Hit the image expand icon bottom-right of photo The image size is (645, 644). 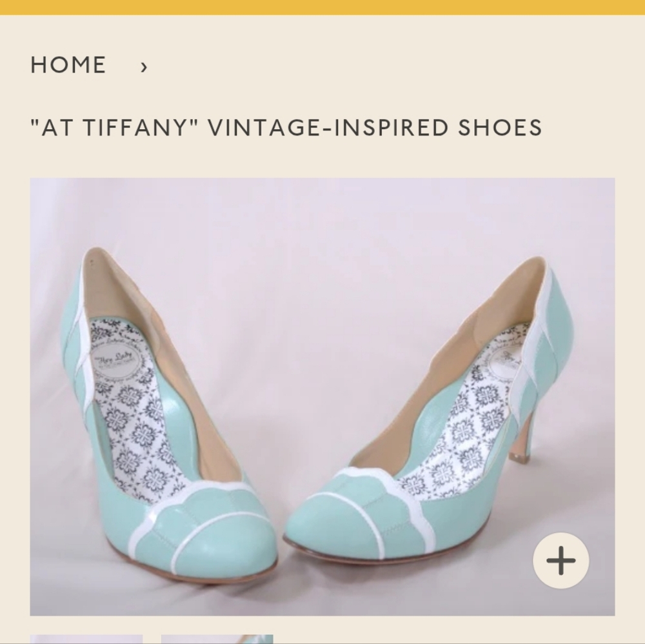tap(561, 560)
